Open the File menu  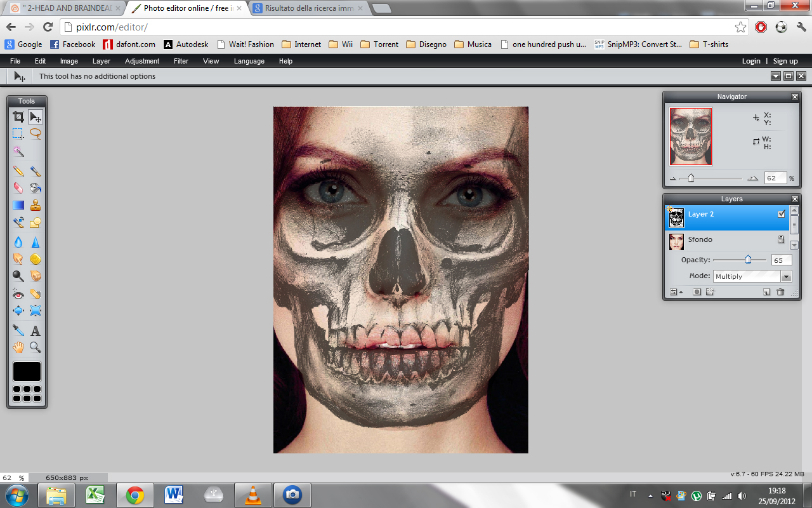pos(15,61)
